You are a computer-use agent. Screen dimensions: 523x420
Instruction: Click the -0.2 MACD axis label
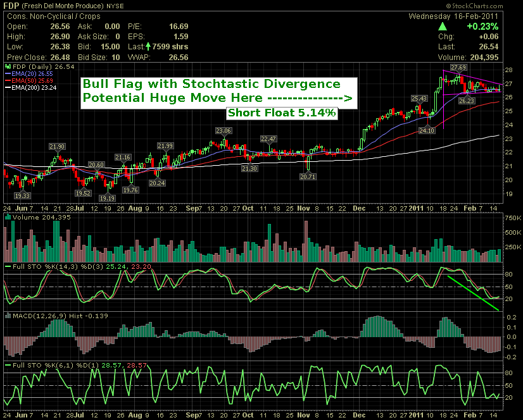pos(510,357)
